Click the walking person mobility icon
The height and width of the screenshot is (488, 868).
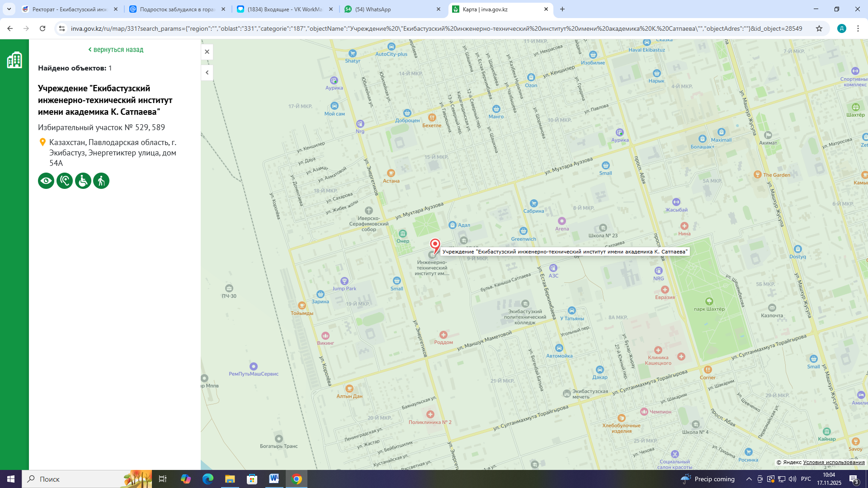[x=101, y=181]
